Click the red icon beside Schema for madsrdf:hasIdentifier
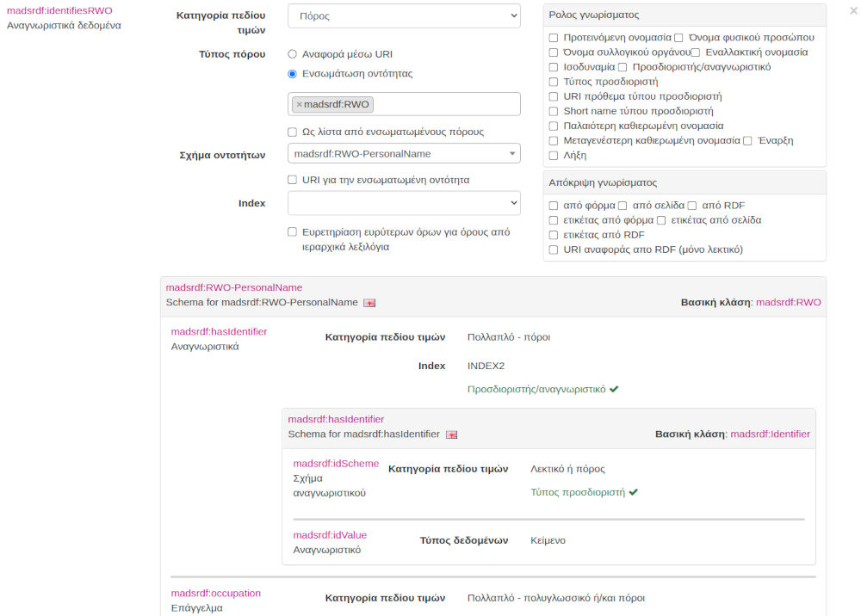 coord(451,434)
